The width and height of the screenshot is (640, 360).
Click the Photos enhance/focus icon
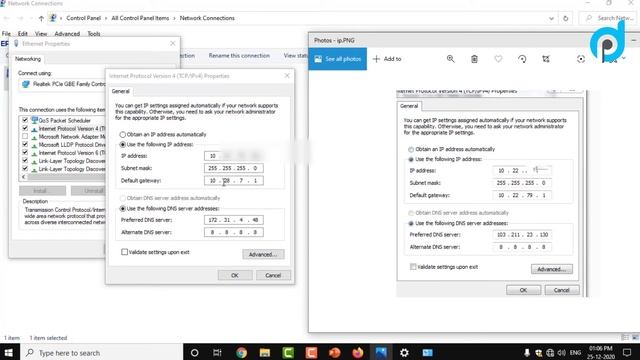tap(581, 59)
